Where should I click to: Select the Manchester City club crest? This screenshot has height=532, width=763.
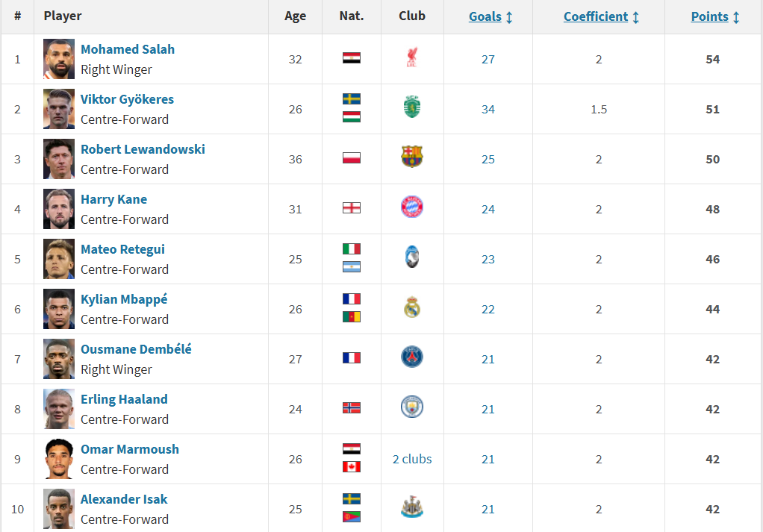(411, 407)
